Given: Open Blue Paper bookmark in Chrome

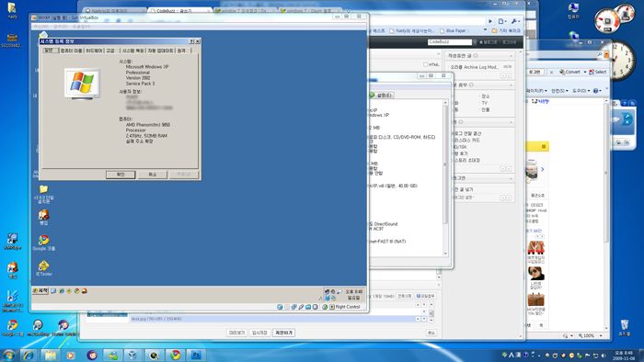Looking at the screenshot, I should [454, 30].
